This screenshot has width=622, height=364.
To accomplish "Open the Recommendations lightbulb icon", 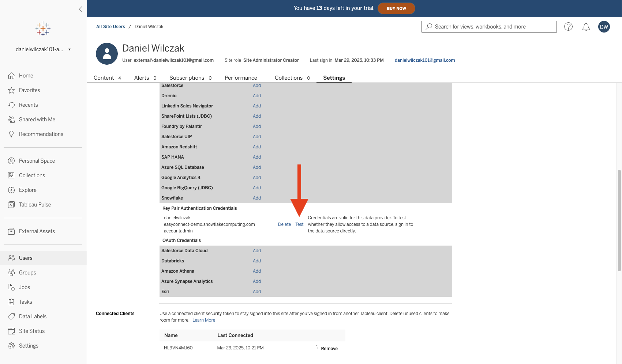I will [x=11, y=134].
